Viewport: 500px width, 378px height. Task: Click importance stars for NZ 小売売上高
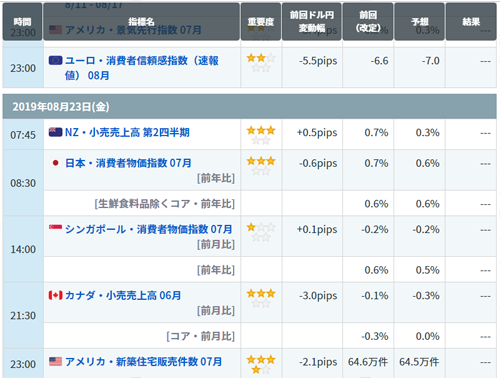261,135
